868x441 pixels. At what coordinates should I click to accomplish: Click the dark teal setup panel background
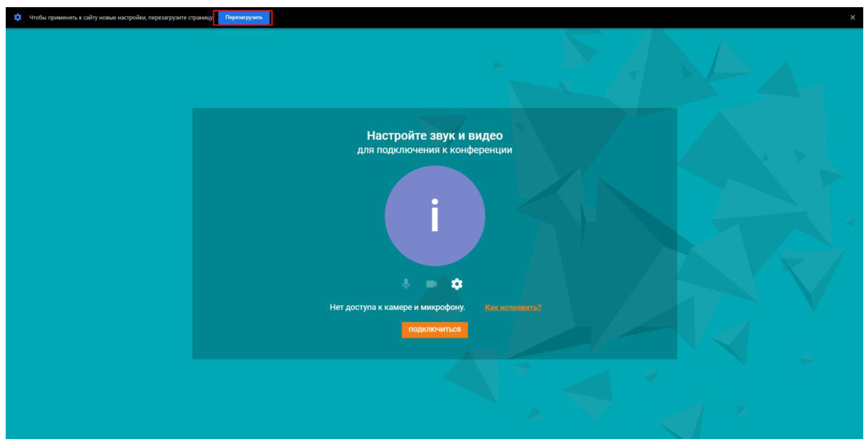pos(267,229)
